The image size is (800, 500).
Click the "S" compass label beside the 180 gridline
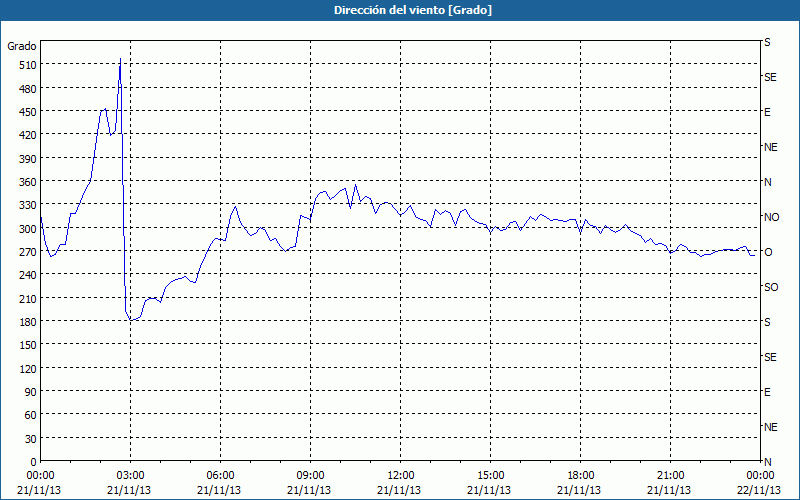tap(767, 322)
